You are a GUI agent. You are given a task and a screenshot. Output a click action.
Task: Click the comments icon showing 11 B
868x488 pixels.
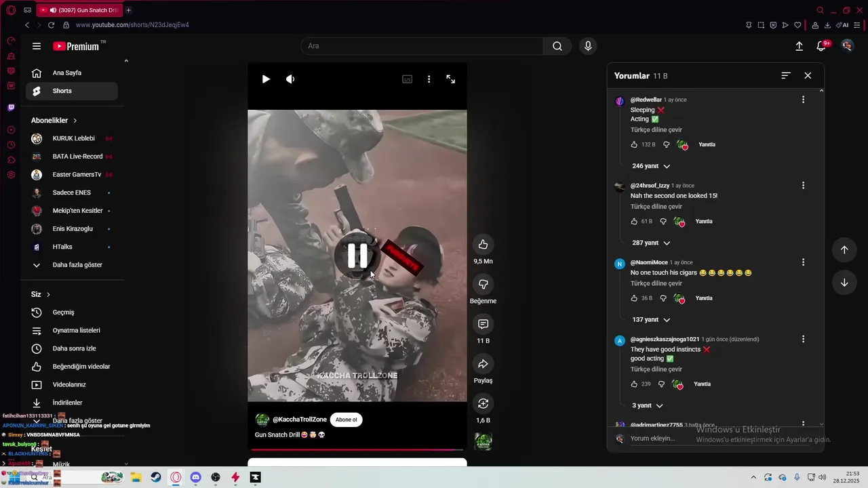(x=483, y=325)
